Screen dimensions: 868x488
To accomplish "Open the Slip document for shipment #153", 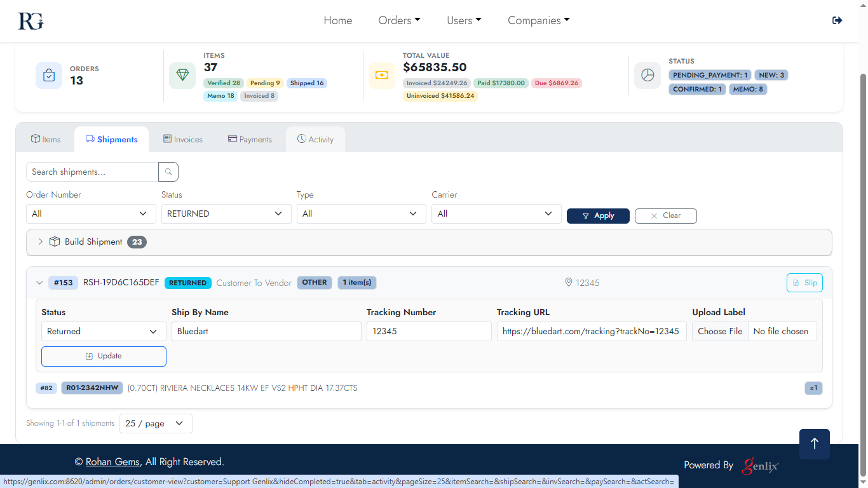I will pyautogui.click(x=804, y=283).
